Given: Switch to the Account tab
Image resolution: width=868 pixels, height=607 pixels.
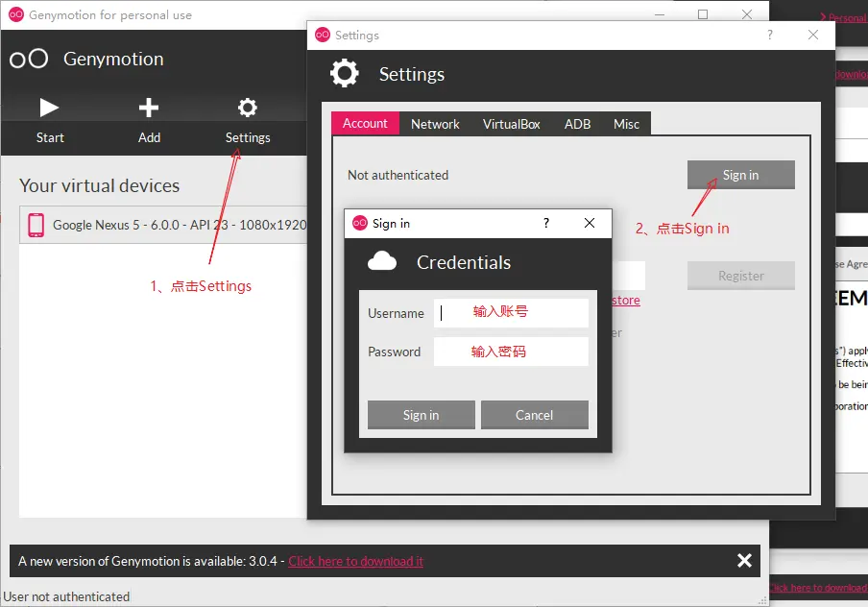Looking at the screenshot, I should click(365, 124).
